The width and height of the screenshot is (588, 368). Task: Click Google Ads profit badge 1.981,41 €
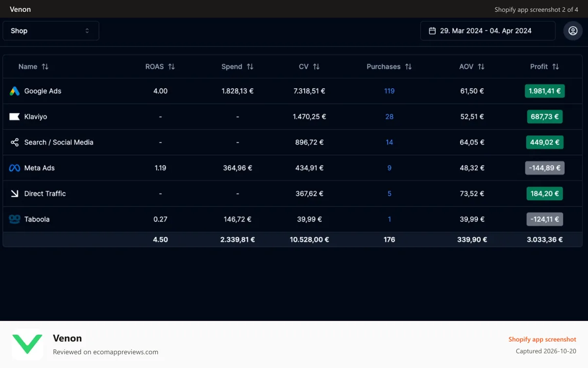point(544,91)
